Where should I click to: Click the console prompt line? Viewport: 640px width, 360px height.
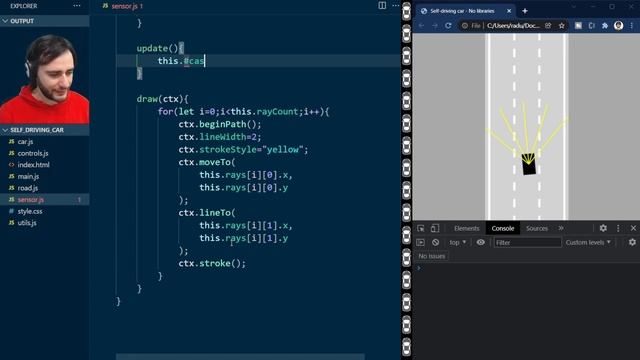(x=526, y=268)
